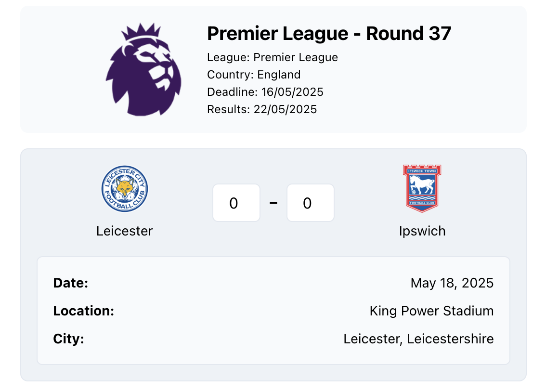Click the Premier League - Round 37 heading
This screenshot has height=392, width=546.
[329, 34]
